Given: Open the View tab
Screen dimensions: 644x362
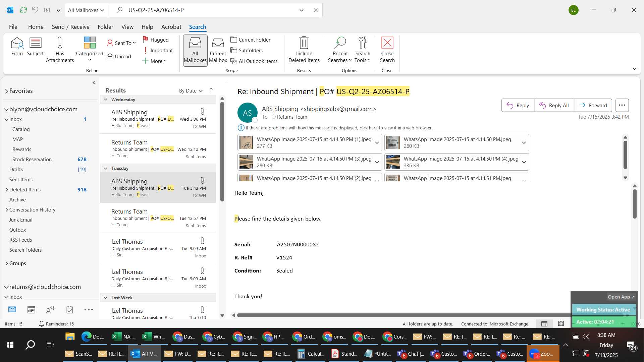Looking at the screenshot, I should click(x=127, y=27).
